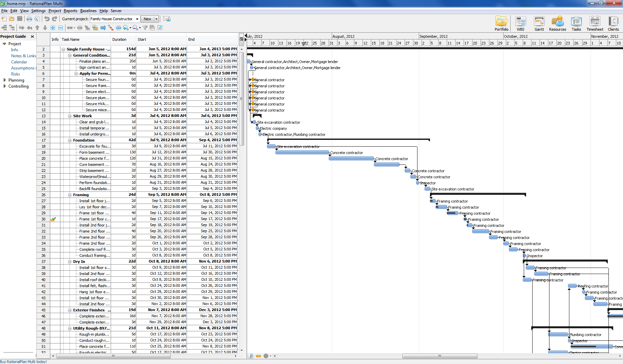Open the Portfolio view
Screen dimensions: 623x364
click(502, 23)
